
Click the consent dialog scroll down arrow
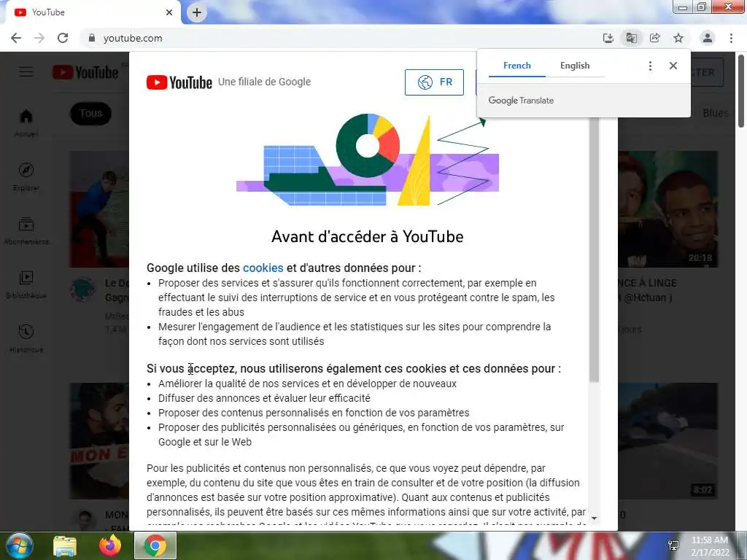tap(594, 518)
